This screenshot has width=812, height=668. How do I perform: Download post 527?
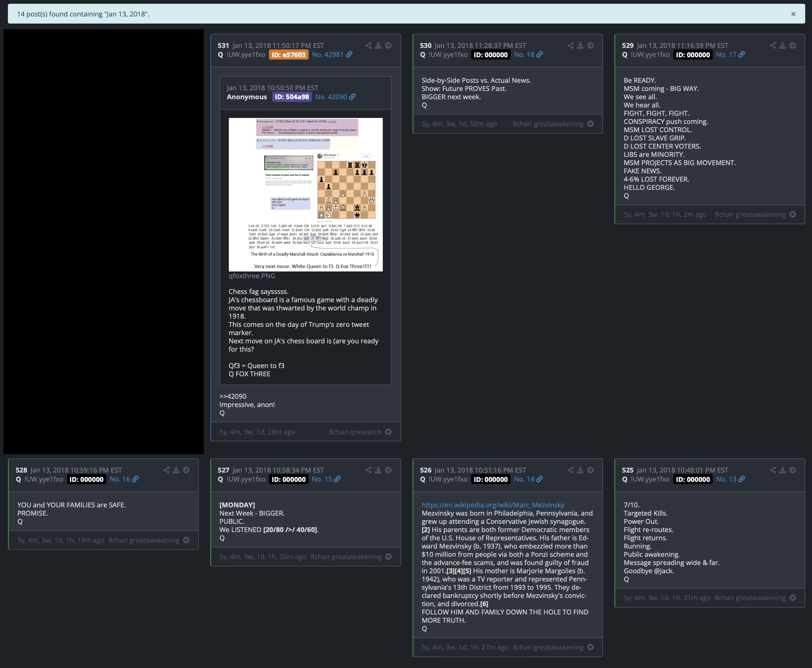(x=378, y=470)
